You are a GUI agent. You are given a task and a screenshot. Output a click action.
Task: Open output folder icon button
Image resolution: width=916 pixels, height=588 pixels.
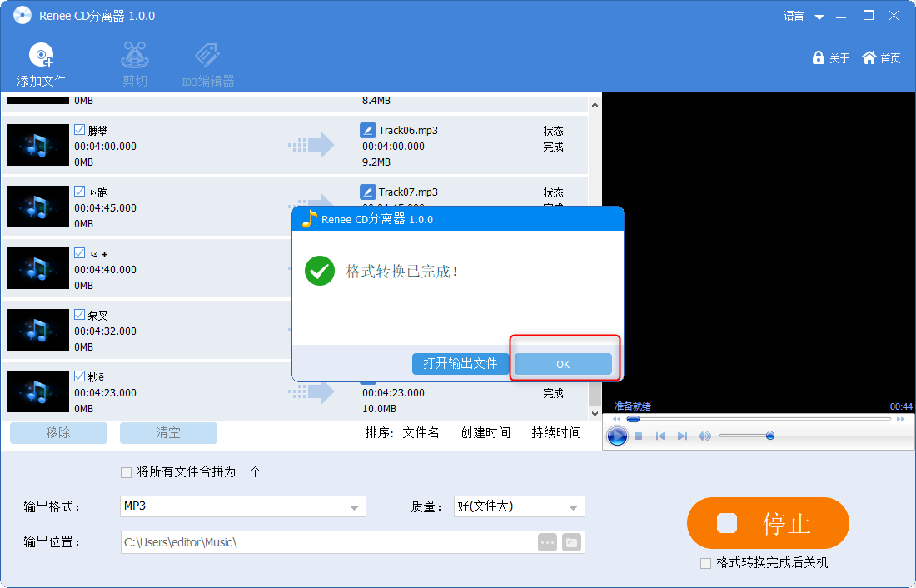pos(572,542)
